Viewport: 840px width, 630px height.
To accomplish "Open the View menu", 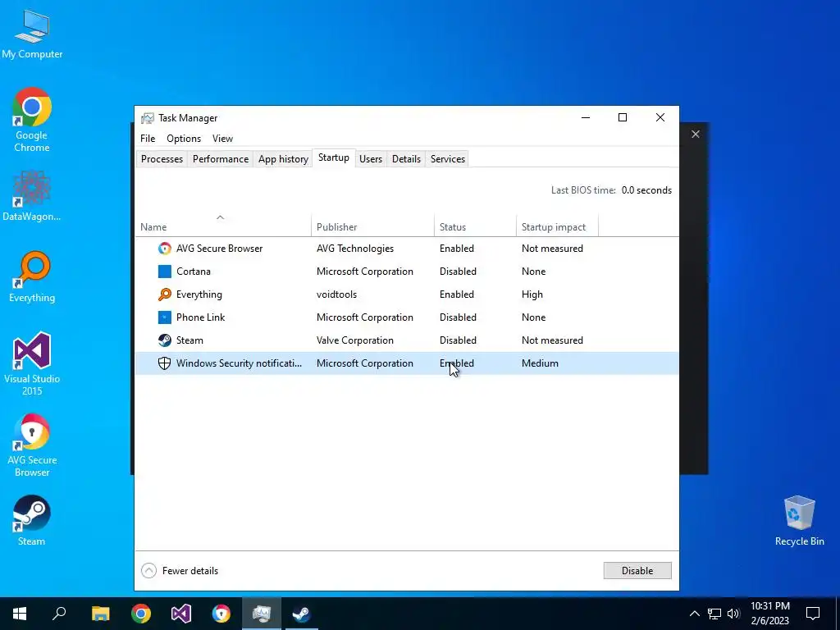I will tap(222, 139).
